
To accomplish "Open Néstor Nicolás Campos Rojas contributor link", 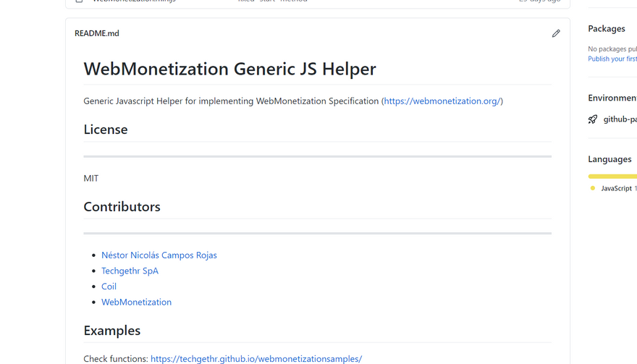I will click(x=159, y=255).
